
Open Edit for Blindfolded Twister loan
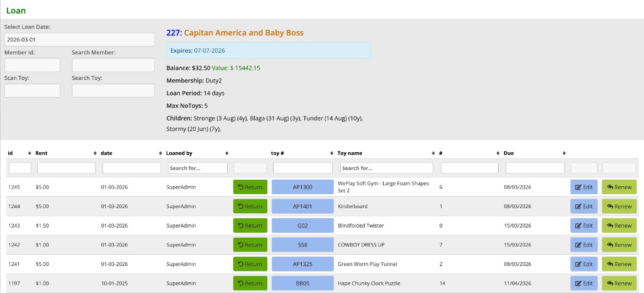tap(584, 225)
